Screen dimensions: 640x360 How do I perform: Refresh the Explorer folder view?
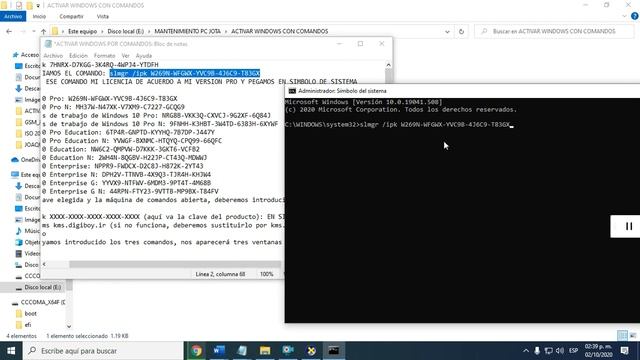click(x=461, y=31)
